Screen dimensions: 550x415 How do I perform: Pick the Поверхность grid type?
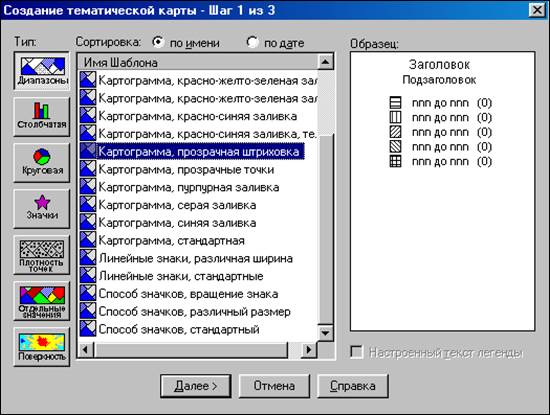[42, 347]
